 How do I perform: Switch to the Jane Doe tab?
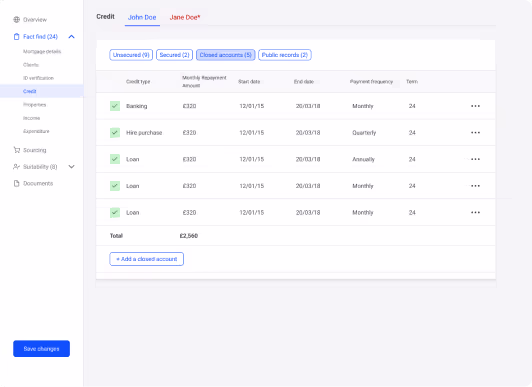185,17
